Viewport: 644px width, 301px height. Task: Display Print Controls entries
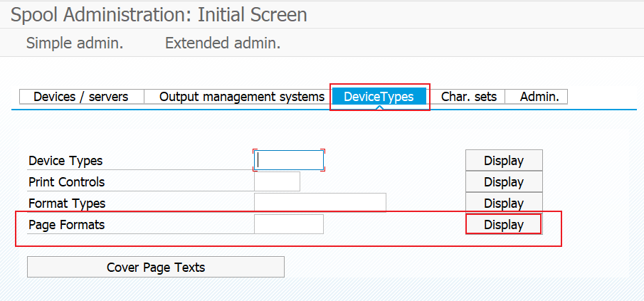click(504, 181)
